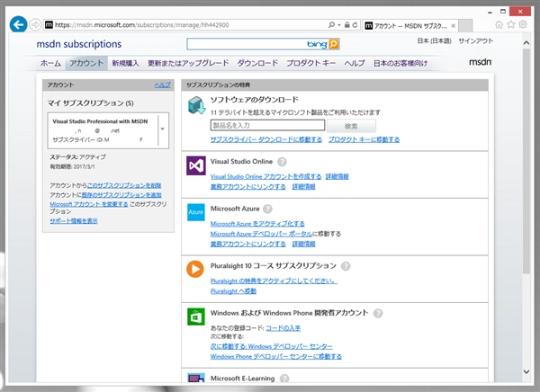Click Windows Phone デベロッパー センターに移動する link
The image size is (540, 392).
[276, 357]
